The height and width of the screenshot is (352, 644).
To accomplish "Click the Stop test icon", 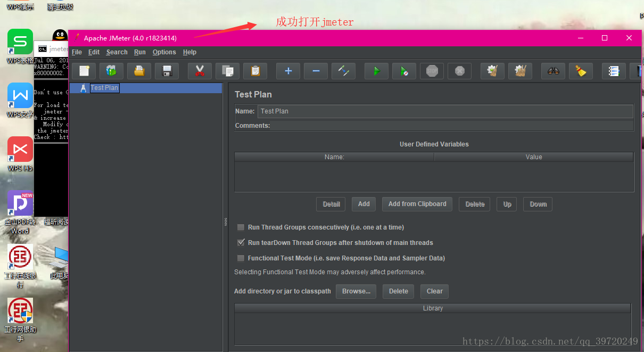I will pos(432,71).
